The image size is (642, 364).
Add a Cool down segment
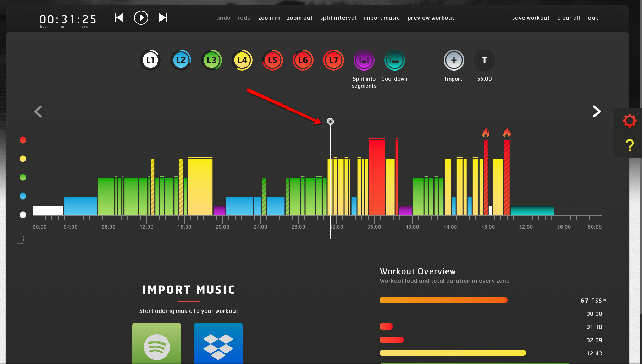point(394,60)
